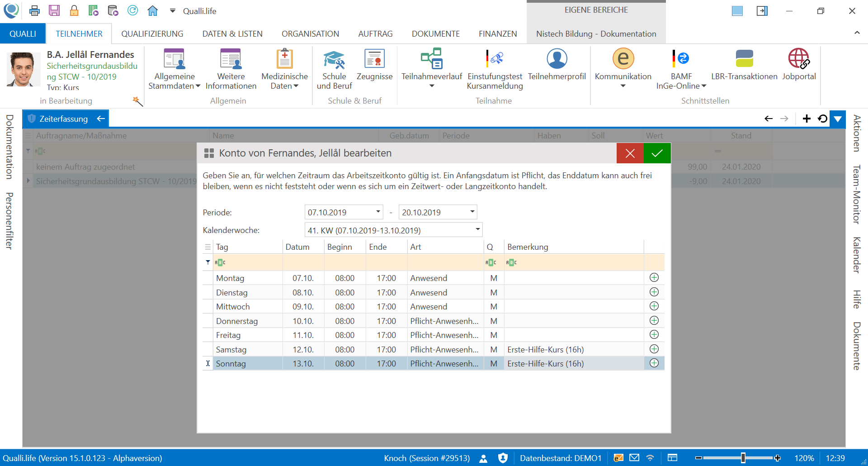Refresh the Zeiterfassung list
868x466 pixels.
tap(823, 119)
